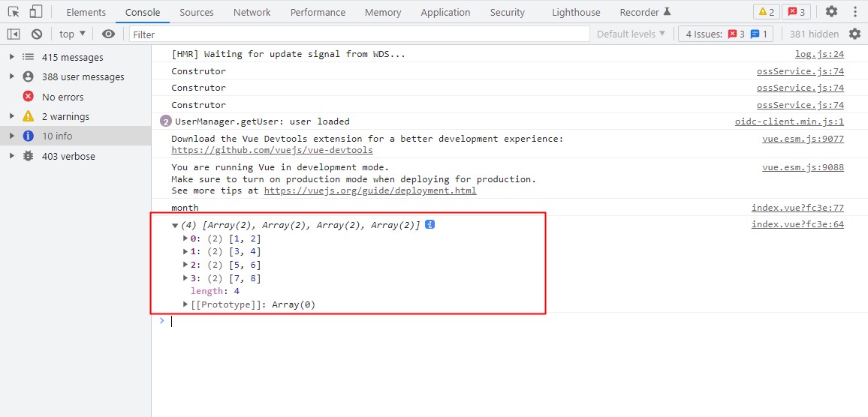868x417 pixels.
Task: Open the oidc-client.min.js:1 source link
Action: coord(789,121)
